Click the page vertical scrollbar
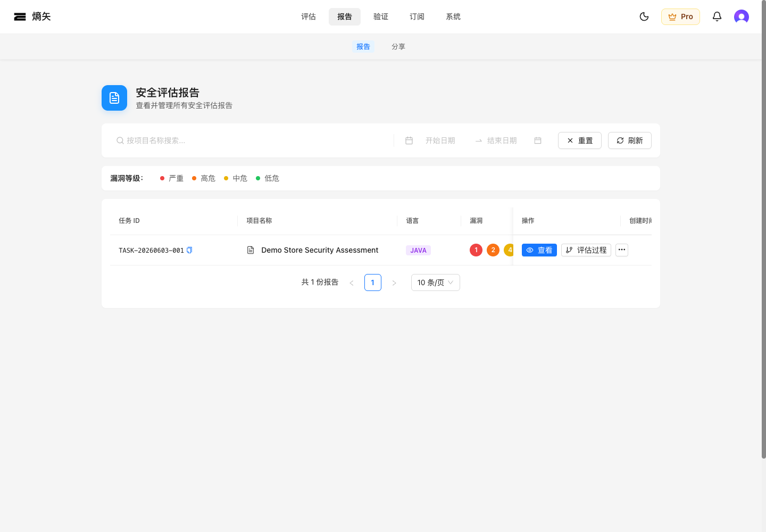 (x=763, y=229)
